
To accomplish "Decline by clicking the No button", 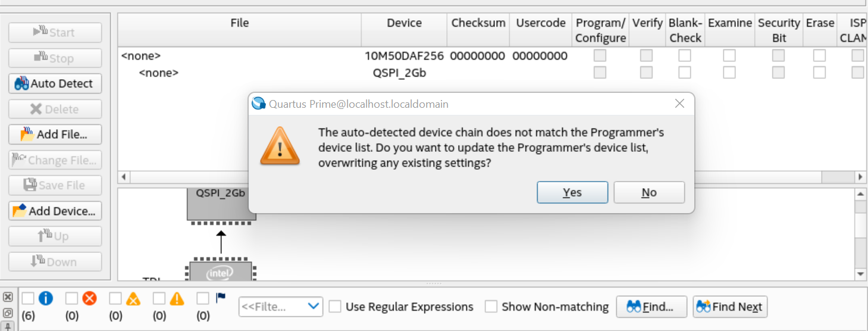I will coord(649,192).
